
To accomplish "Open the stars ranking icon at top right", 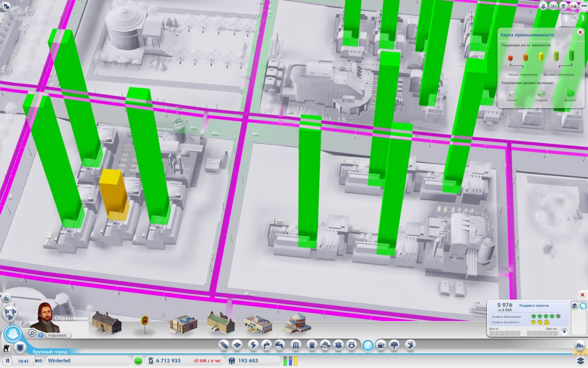I will click(x=554, y=6).
